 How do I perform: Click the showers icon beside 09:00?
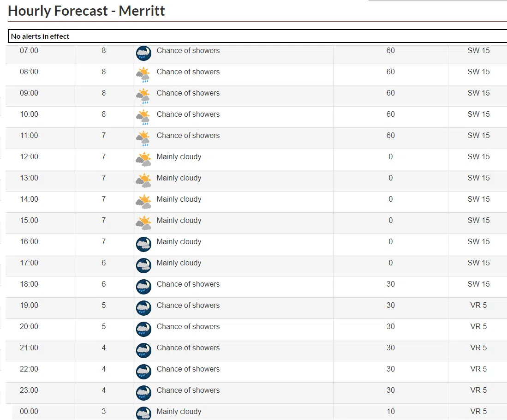pos(143,96)
